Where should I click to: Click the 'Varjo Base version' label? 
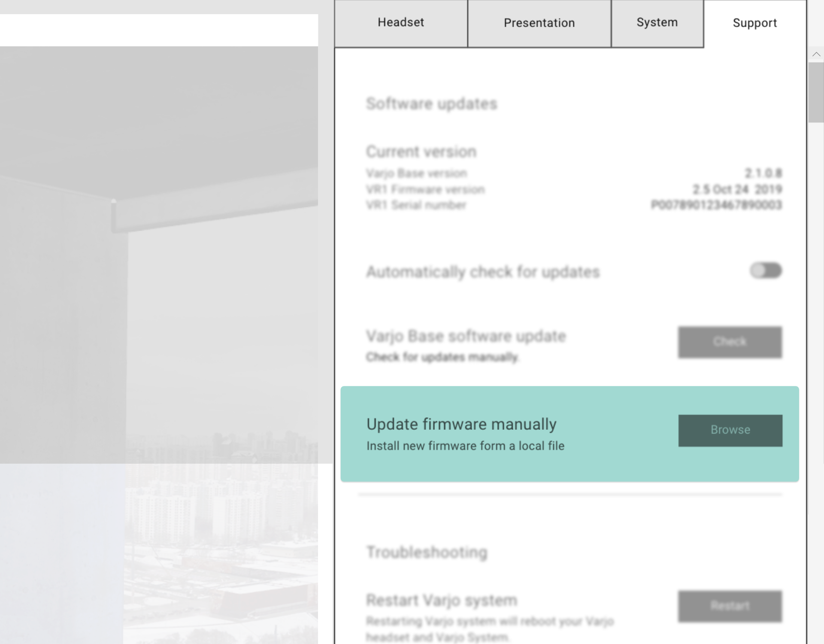coord(416,173)
